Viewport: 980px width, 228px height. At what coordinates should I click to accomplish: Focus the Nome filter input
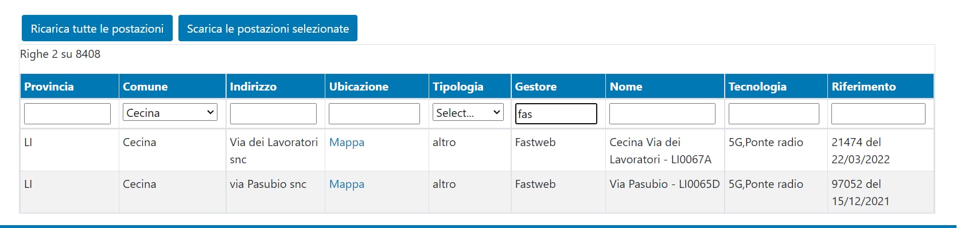pos(662,113)
